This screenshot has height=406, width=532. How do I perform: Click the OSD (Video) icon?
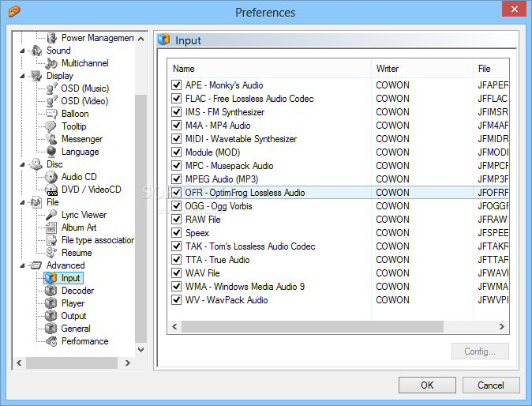pos(51,101)
